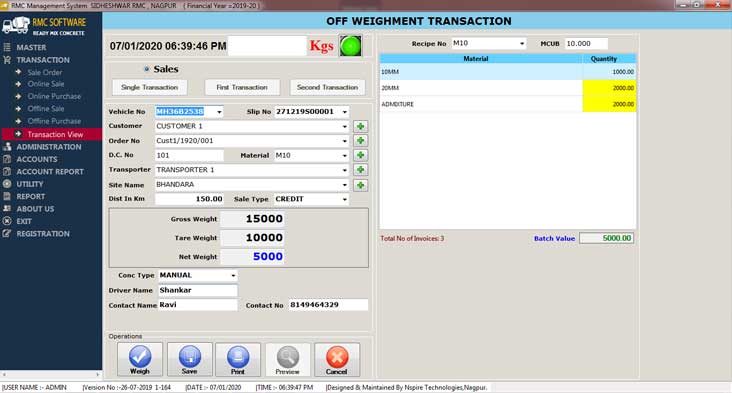
Task: Click the Driver Name field
Action: (x=198, y=290)
